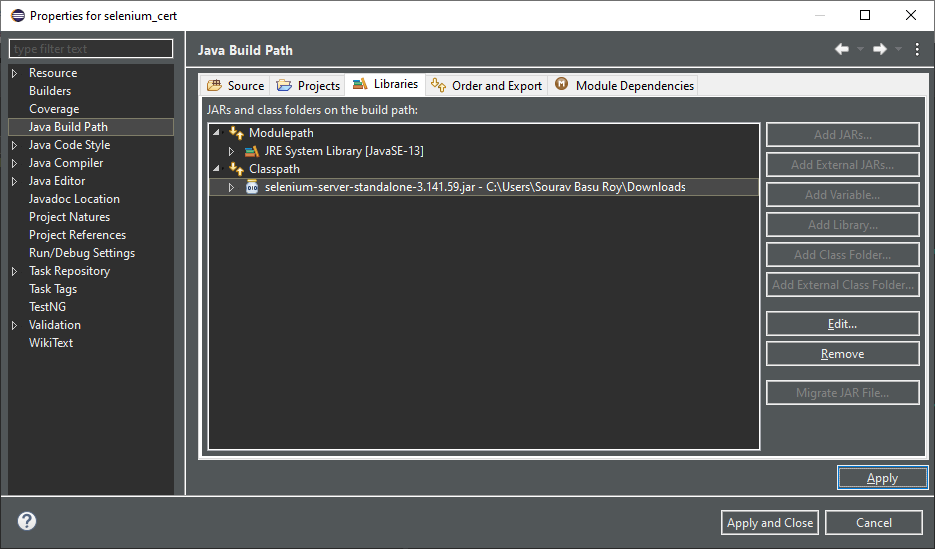Open the forward history dropdown arrow
935x549 pixels.
tap(898, 49)
